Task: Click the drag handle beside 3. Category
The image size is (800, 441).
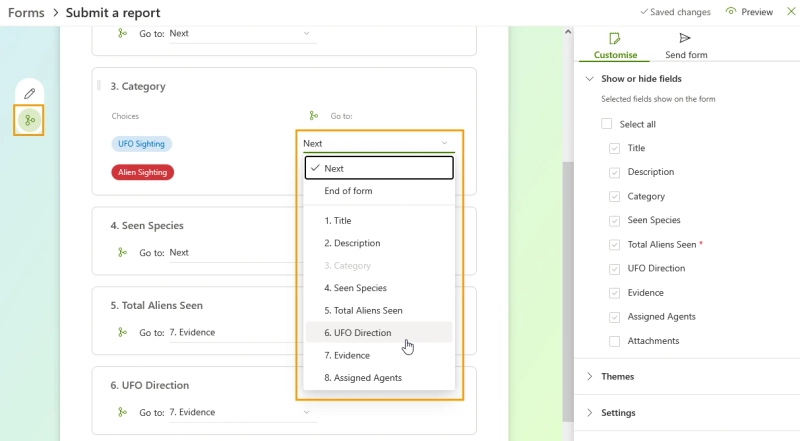Action: point(98,85)
